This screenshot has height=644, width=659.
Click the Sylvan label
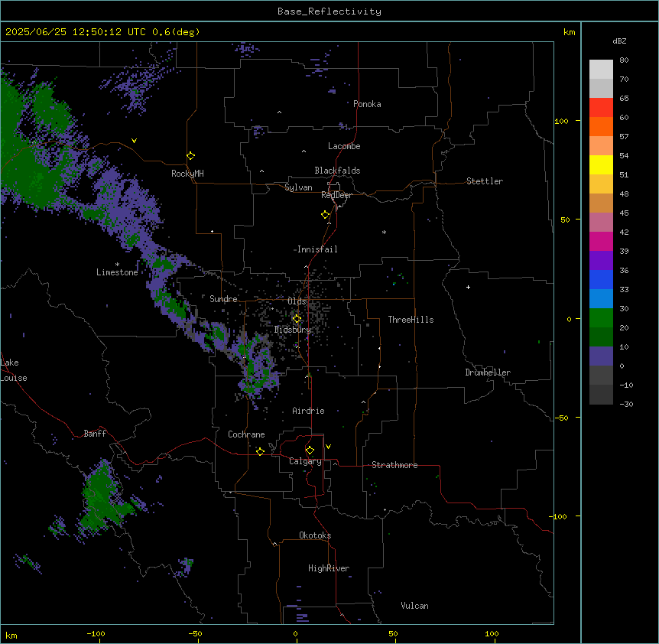(298, 187)
